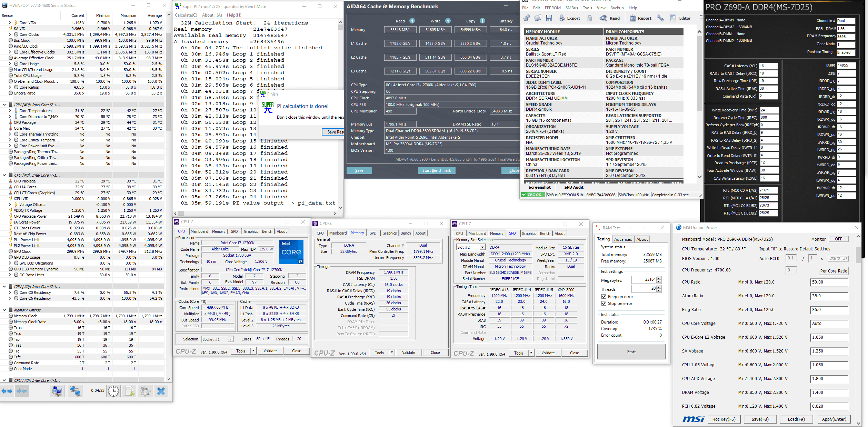Increase Megabytes stepper in RAM Test

(x=659, y=278)
